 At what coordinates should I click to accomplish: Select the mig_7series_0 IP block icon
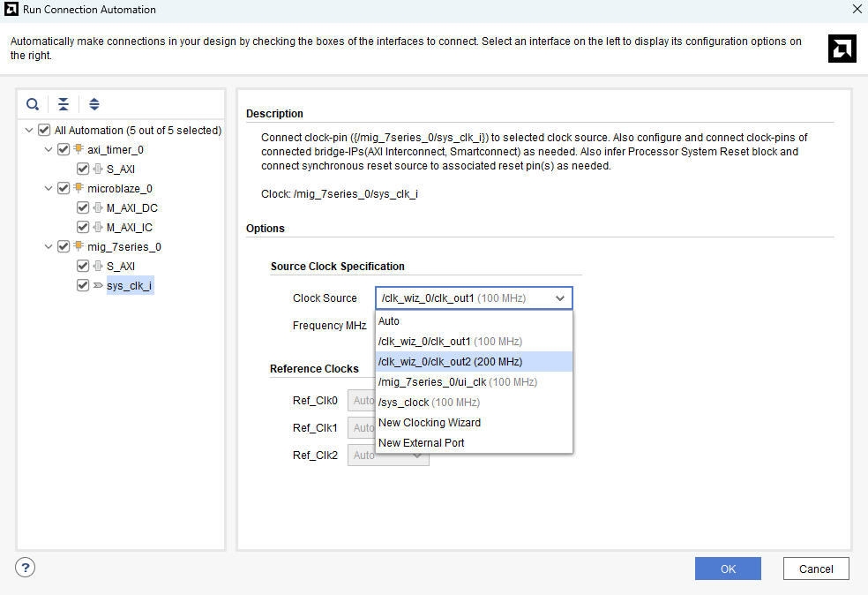79,247
